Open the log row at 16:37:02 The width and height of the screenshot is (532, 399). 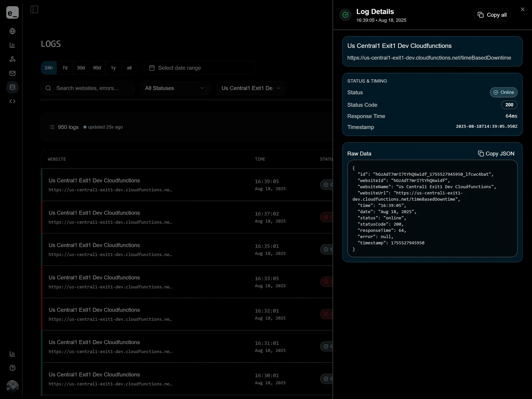point(187,217)
